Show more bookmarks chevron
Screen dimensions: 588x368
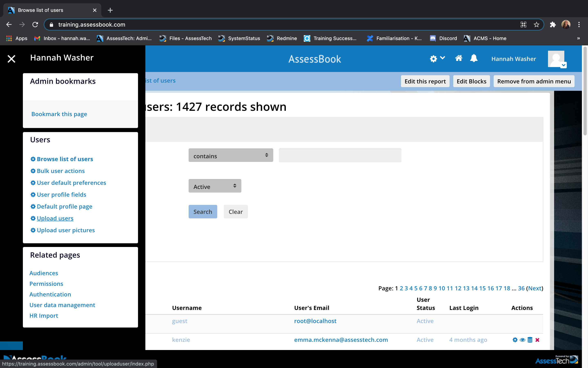(x=579, y=38)
